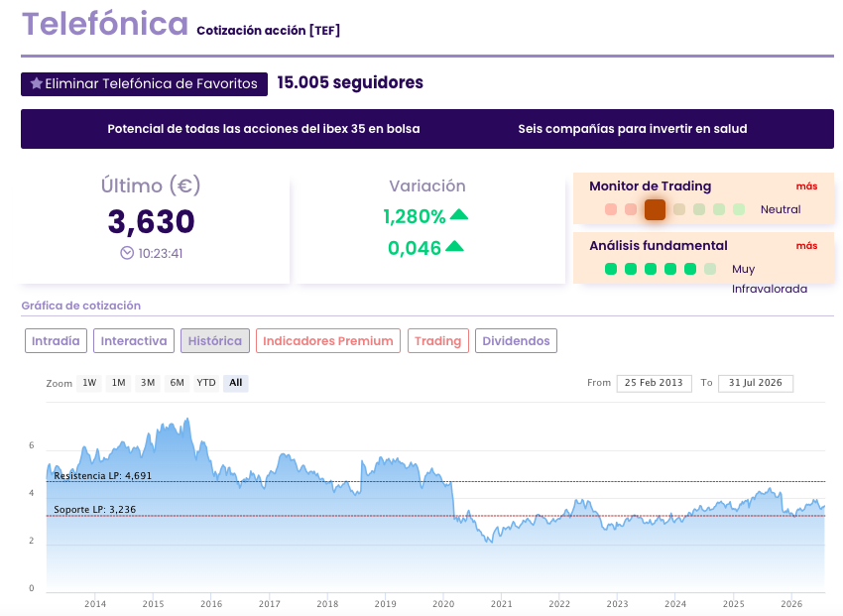The height and width of the screenshot is (616, 843).
Task: Click the green up arrow next to 1,280%
Action: tap(459, 214)
